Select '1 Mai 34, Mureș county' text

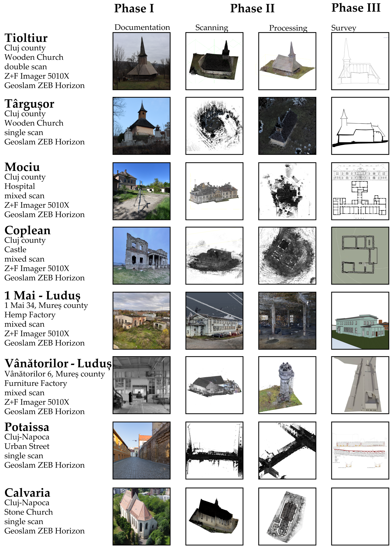[46, 306]
